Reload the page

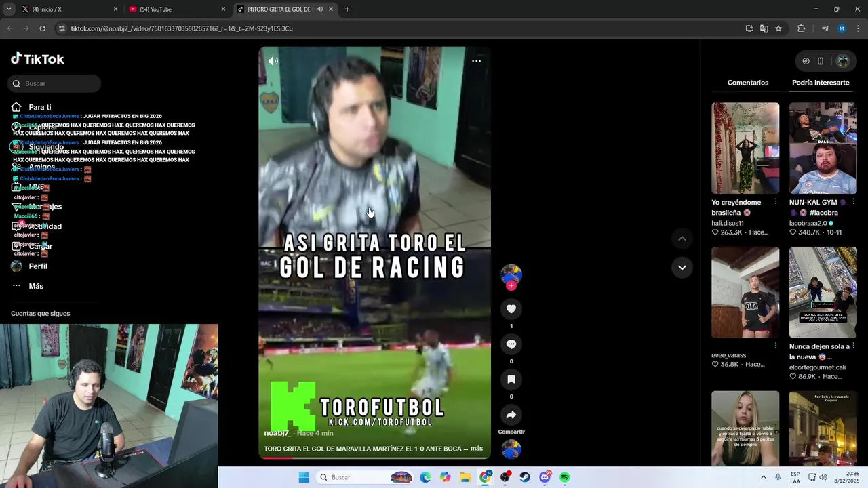click(42, 28)
